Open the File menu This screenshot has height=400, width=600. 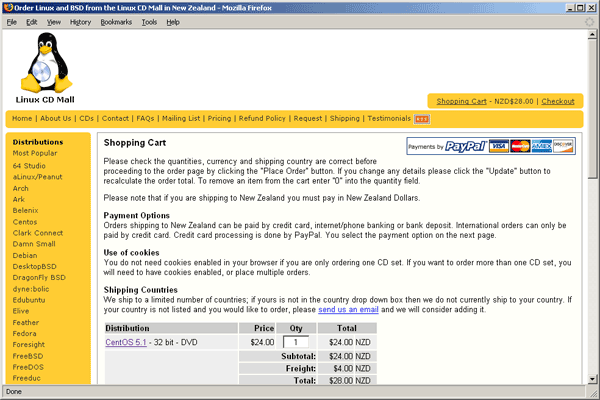pos(11,22)
